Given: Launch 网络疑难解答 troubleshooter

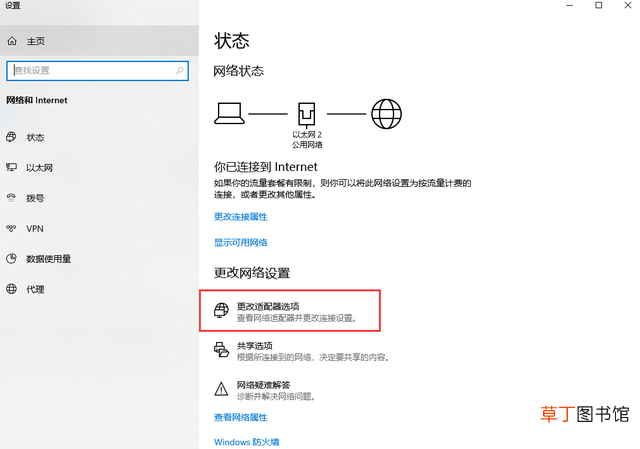Looking at the screenshot, I should tap(264, 385).
